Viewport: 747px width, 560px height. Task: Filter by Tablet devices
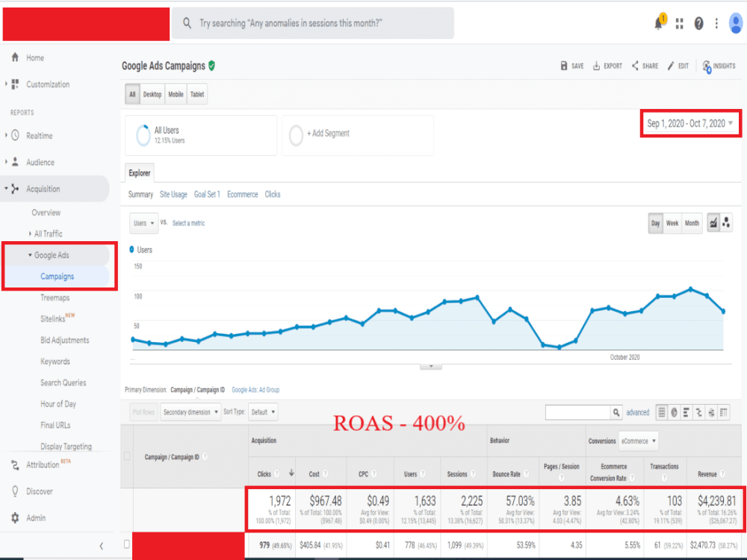tap(197, 94)
